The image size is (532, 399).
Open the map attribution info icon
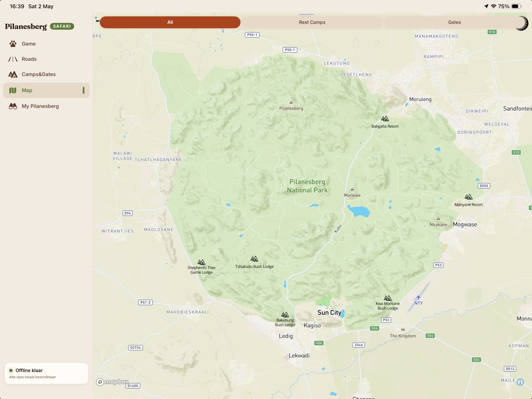(x=520, y=382)
